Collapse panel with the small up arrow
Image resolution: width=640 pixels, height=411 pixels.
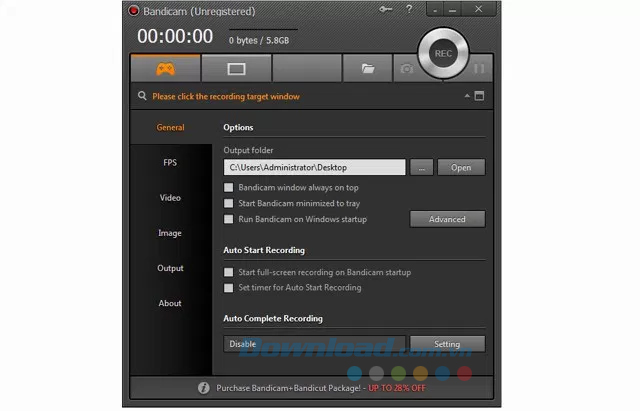[467, 96]
